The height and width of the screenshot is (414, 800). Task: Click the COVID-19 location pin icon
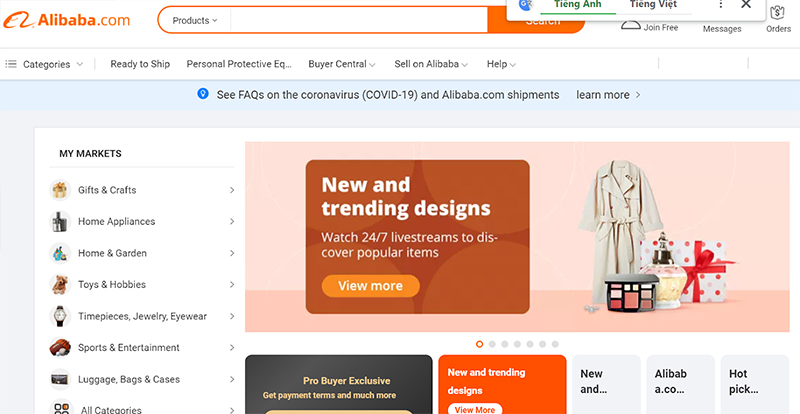pyautogui.click(x=203, y=94)
